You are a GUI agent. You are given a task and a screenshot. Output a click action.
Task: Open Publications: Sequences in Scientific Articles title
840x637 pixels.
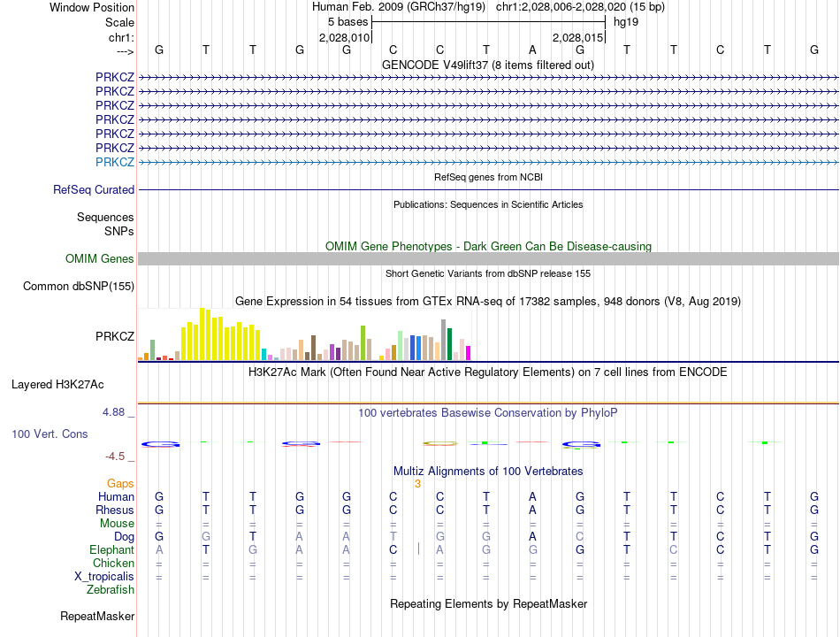pyautogui.click(x=488, y=204)
